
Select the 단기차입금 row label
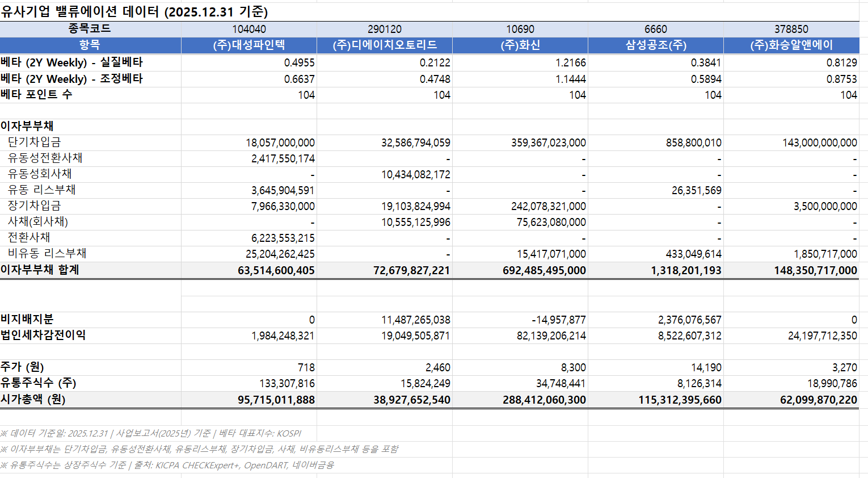click(x=34, y=142)
